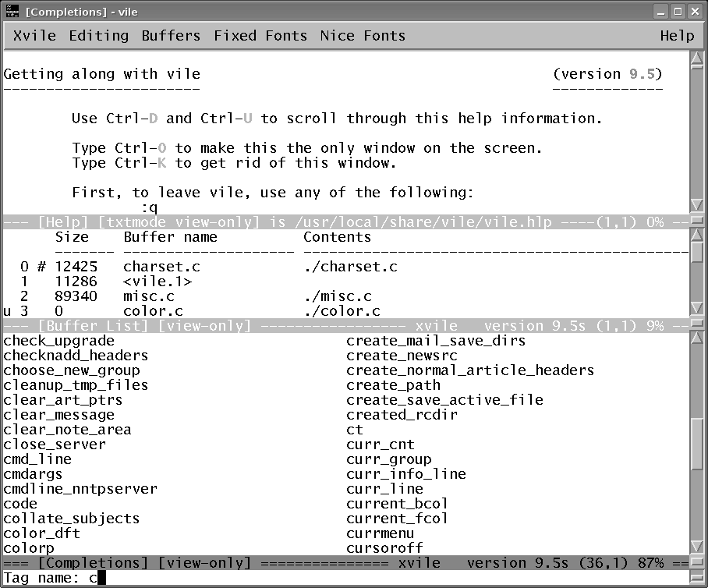Open the window menu icon in title bar
The height and width of the screenshot is (588, 708).
tap(12, 12)
